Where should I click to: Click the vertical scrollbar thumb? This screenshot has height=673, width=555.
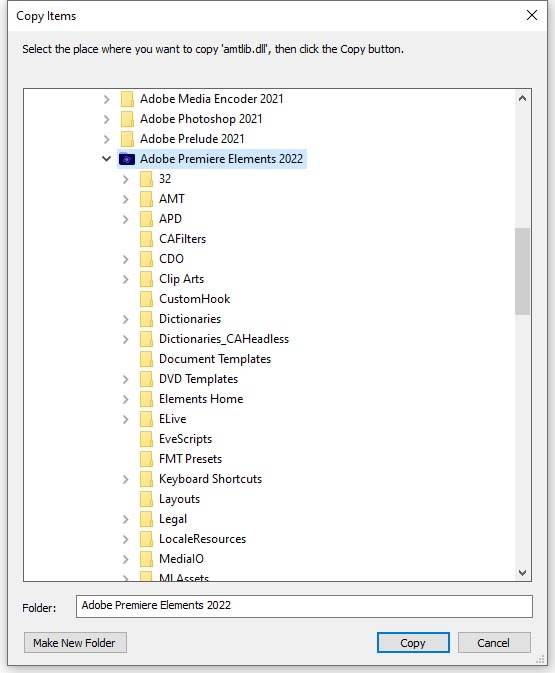click(x=522, y=271)
